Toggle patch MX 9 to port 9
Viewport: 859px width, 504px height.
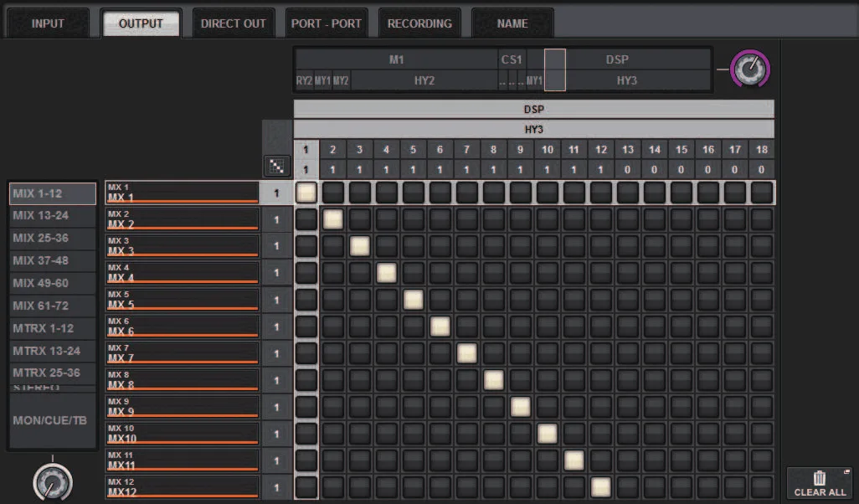(x=521, y=407)
